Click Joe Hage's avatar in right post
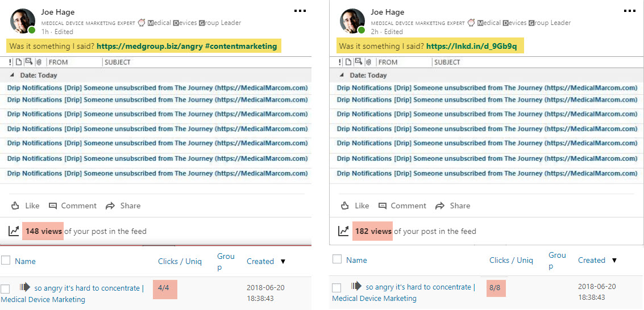Image resolution: width=644 pixels, height=310 pixels. tap(352, 21)
